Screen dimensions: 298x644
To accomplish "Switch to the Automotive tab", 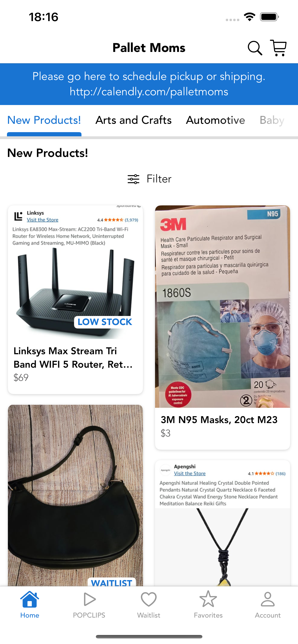I will point(215,120).
